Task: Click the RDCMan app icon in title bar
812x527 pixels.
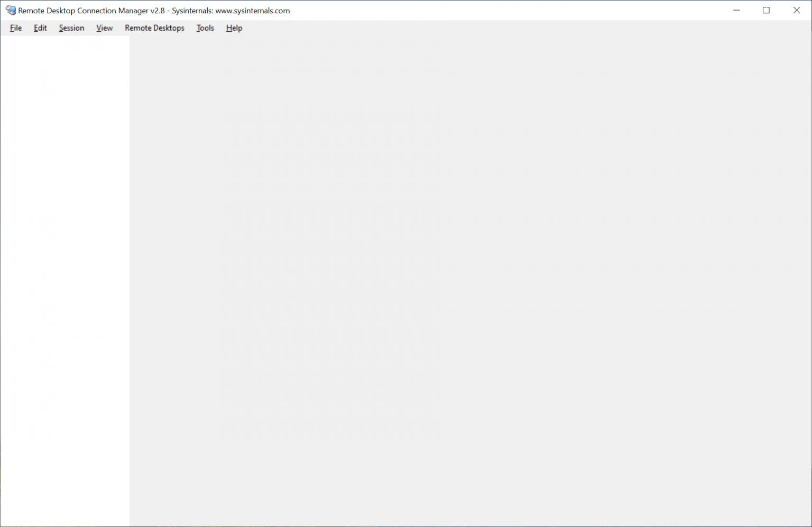Action: (11, 11)
